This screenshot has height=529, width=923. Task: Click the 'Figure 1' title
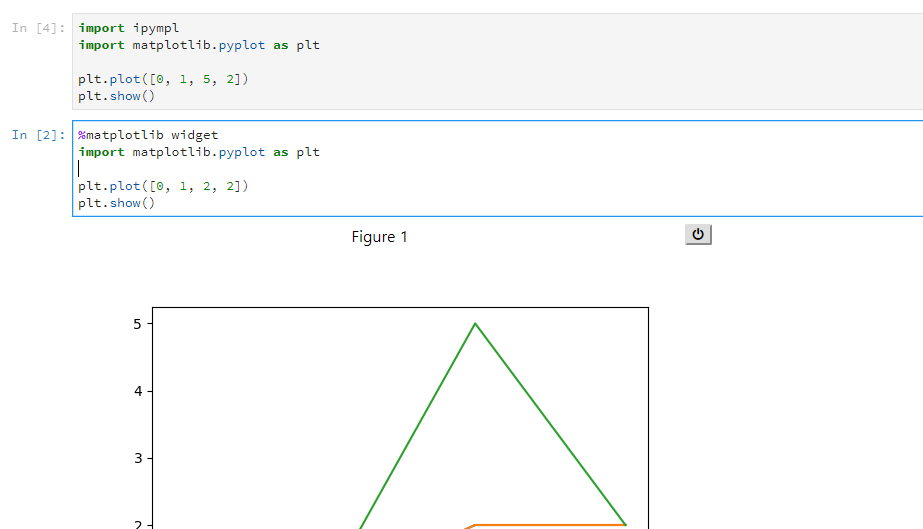coord(380,237)
